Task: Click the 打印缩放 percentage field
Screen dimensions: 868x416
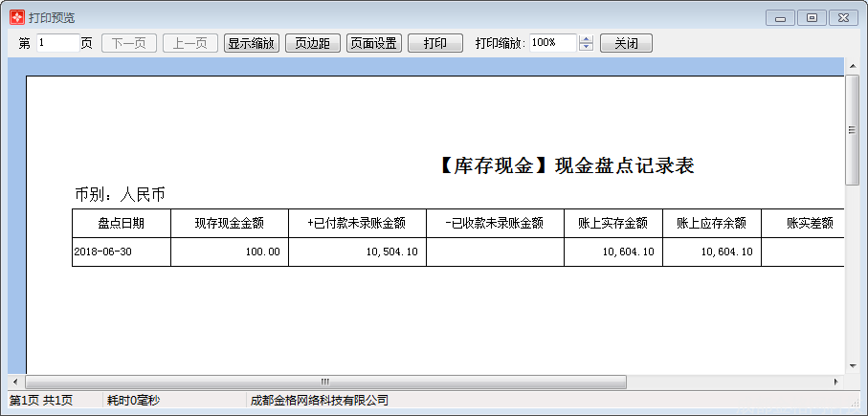Action: click(x=552, y=43)
